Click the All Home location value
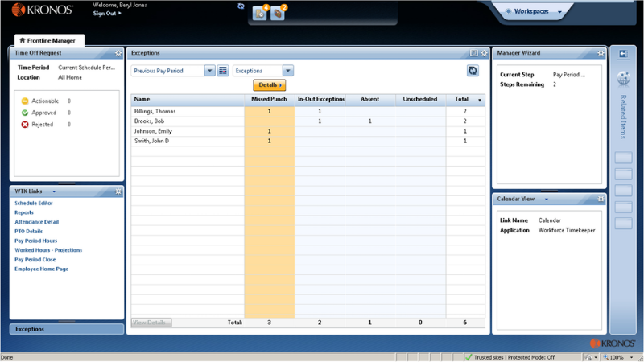Screen dimensions: 644x362 coord(70,77)
